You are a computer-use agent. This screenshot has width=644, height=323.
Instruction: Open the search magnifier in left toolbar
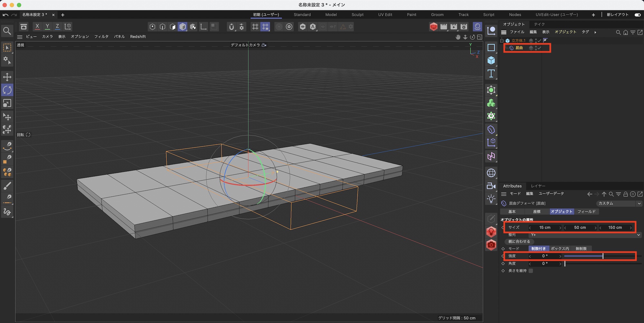pyautogui.click(x=7, y=31)
